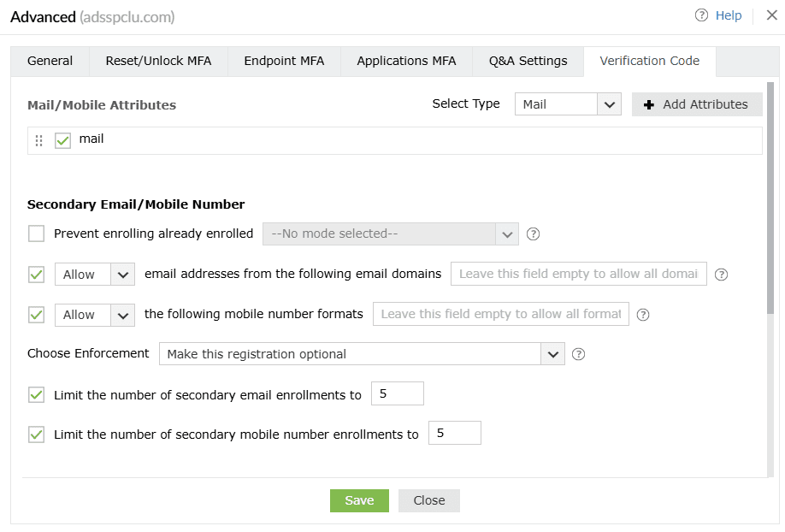Click the secondary email enrollments limit field
Viewport: 785px width, 532px height.
click(397, 393)
